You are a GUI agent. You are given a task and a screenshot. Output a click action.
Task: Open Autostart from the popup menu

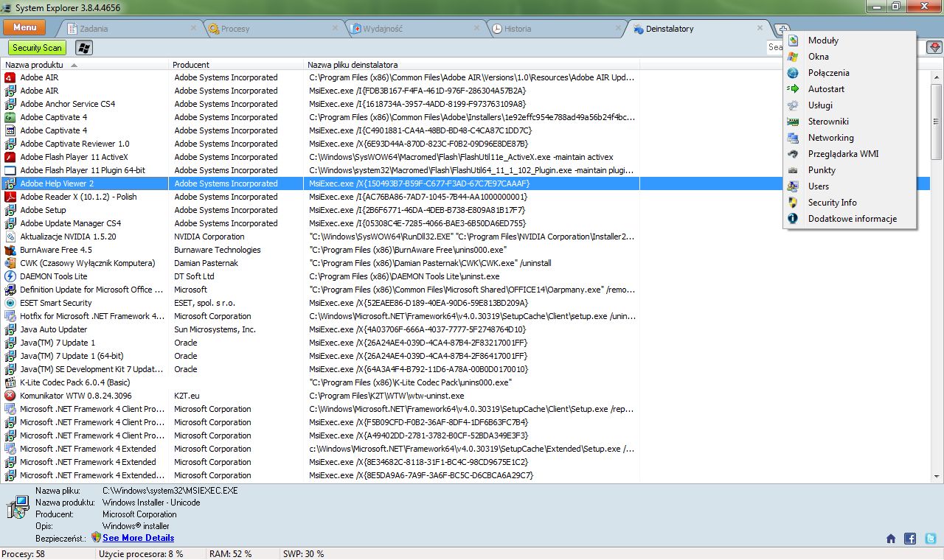850,89
